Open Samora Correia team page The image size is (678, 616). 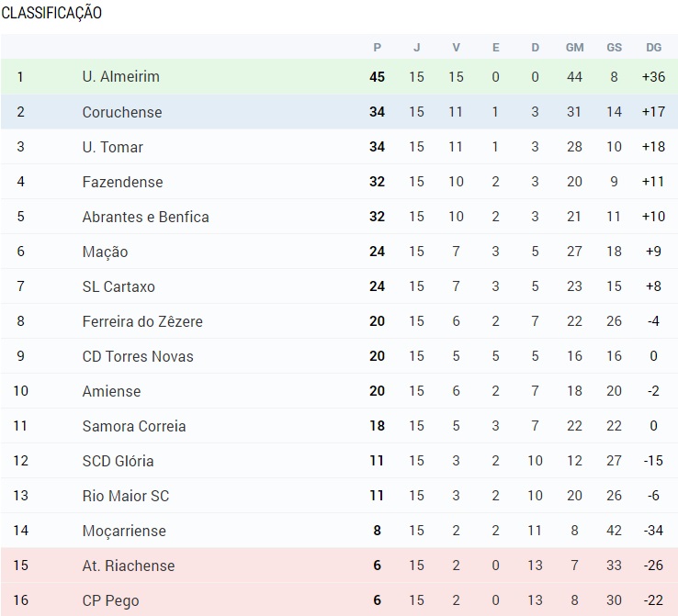click(x=134, y=426)
